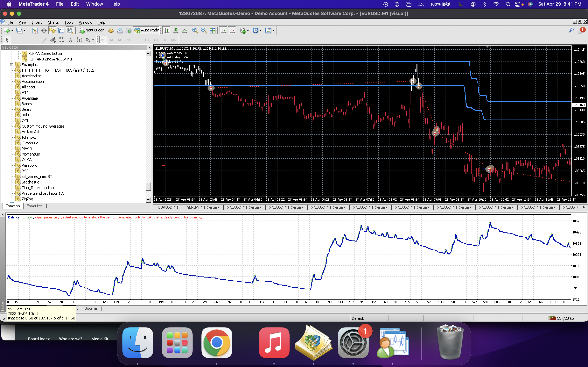Viewport: 588px width, 367px height.
Task: Switch to the GBPJPY,M1 (visual) chart tab
Action: (x=203, y=207)
